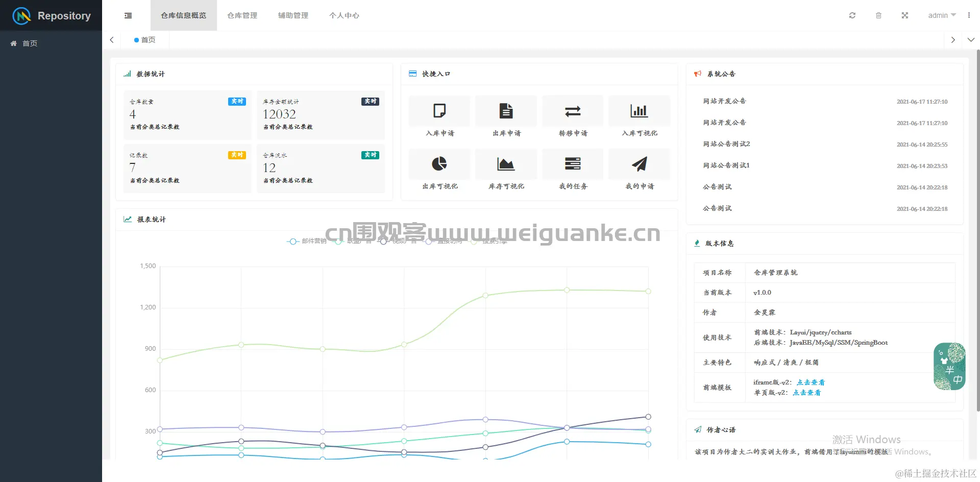Screen dimensions: 980x482
Task: Click the orange 实时 badge on 记录数
Action: click(x=237, y=155)
